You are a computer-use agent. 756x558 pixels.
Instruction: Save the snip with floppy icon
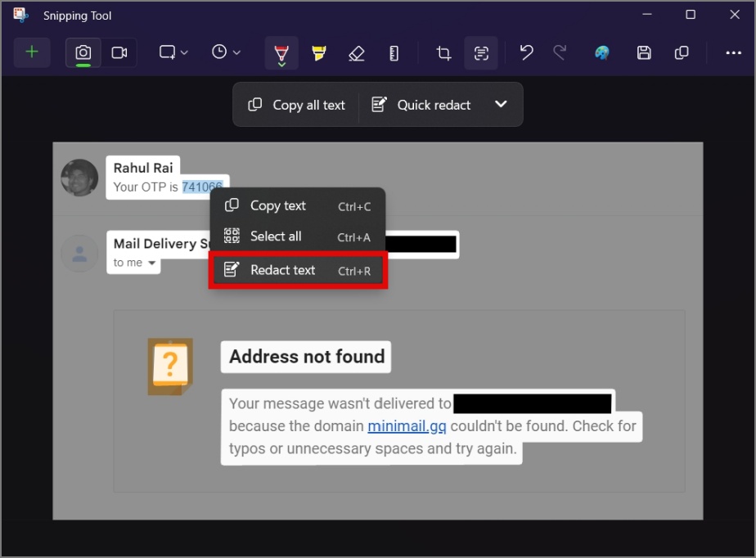coord(644,52)
